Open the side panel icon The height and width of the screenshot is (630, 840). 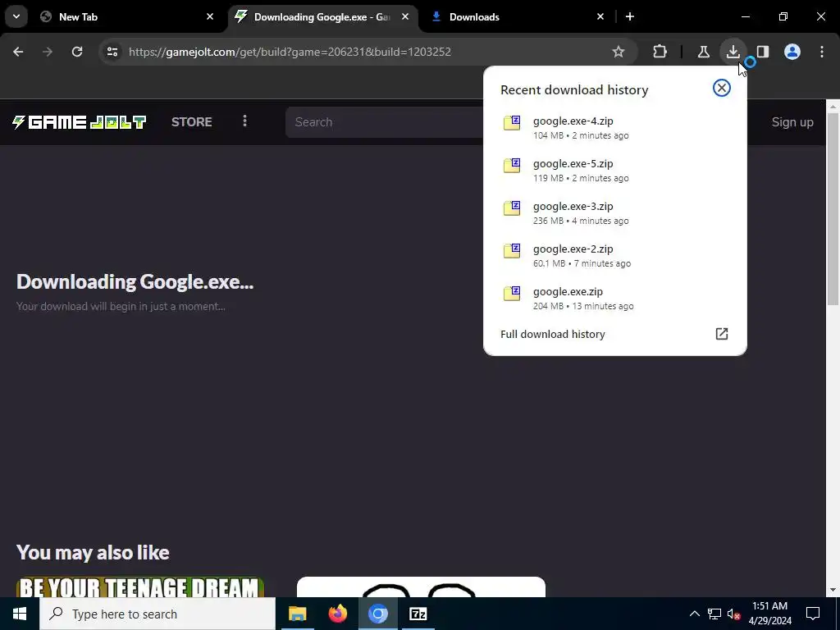(762, 52)
